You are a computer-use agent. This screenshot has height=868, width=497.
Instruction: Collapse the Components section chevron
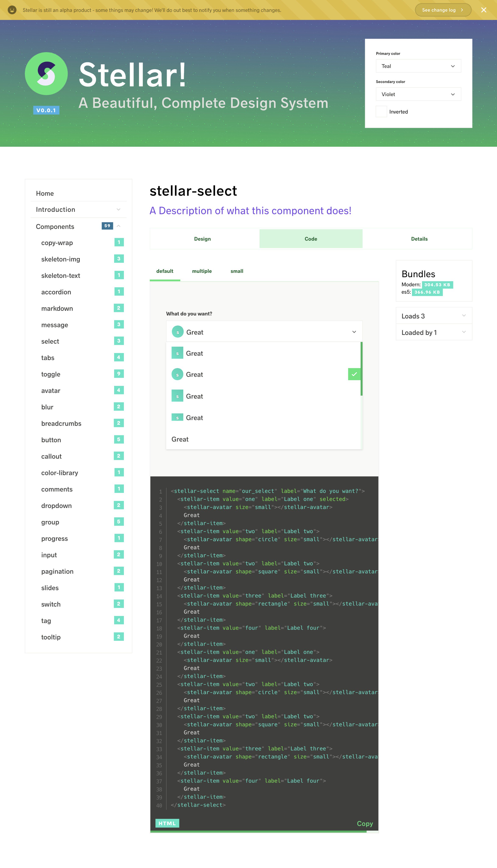coord(118,226)
